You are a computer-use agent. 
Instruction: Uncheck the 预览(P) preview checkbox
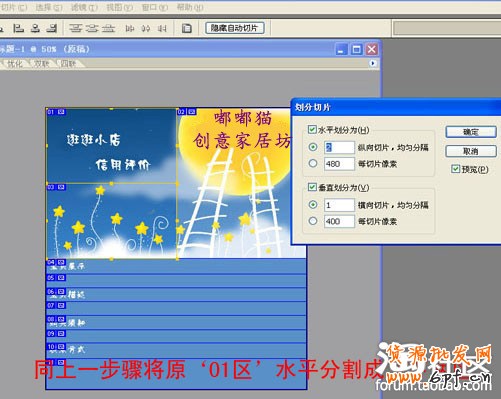click(x=455, y=169)
